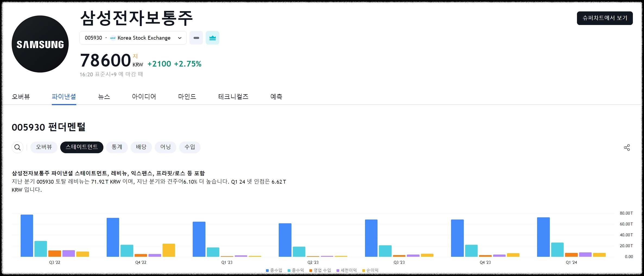Image resolution: width=644 pixels, height=276 pixels.
Task: Click the cyan 총수익 bar for Q3 '23
Action: coord(385,251)
